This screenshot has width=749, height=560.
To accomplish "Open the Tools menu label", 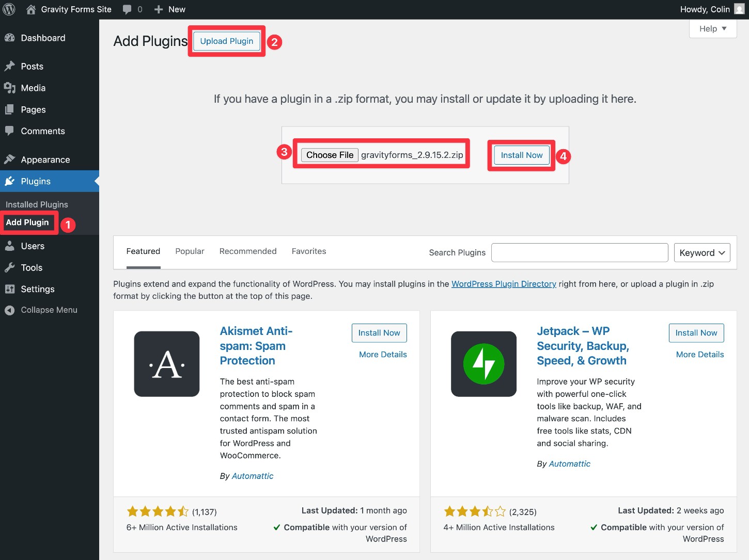I will tap(32, 267).
